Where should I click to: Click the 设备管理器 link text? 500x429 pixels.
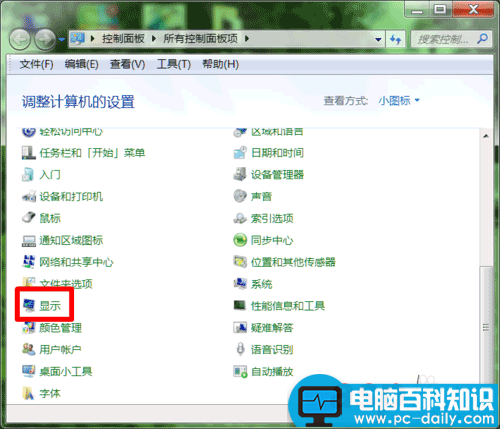click(x=277, y=175)
